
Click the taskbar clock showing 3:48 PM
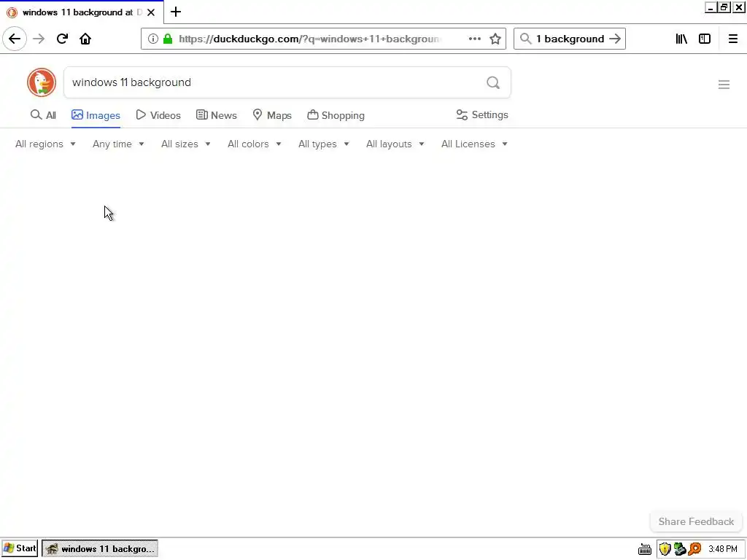click(x=723, y=549)
